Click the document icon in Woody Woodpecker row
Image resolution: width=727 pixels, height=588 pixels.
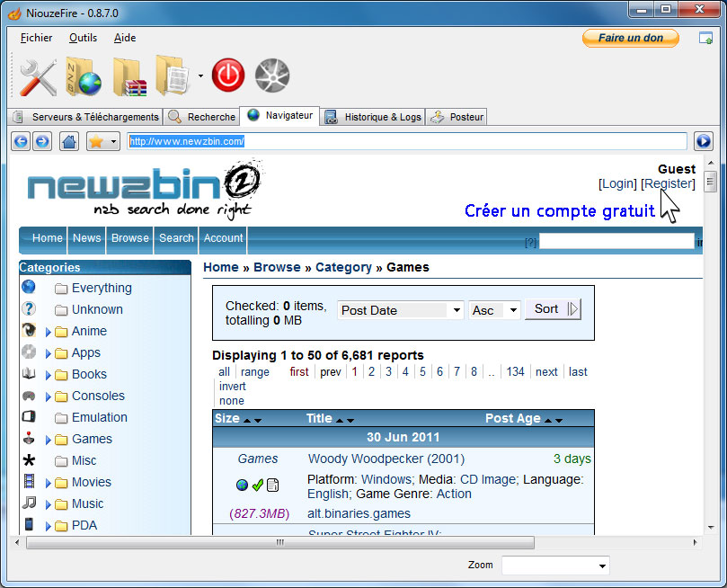[273, 485]
